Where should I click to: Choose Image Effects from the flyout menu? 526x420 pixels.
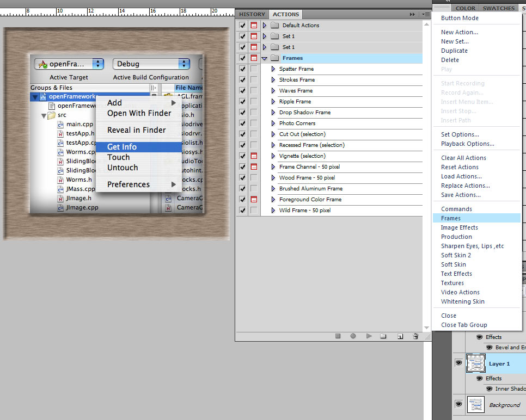pyautogui.click(x=459, y=227)
